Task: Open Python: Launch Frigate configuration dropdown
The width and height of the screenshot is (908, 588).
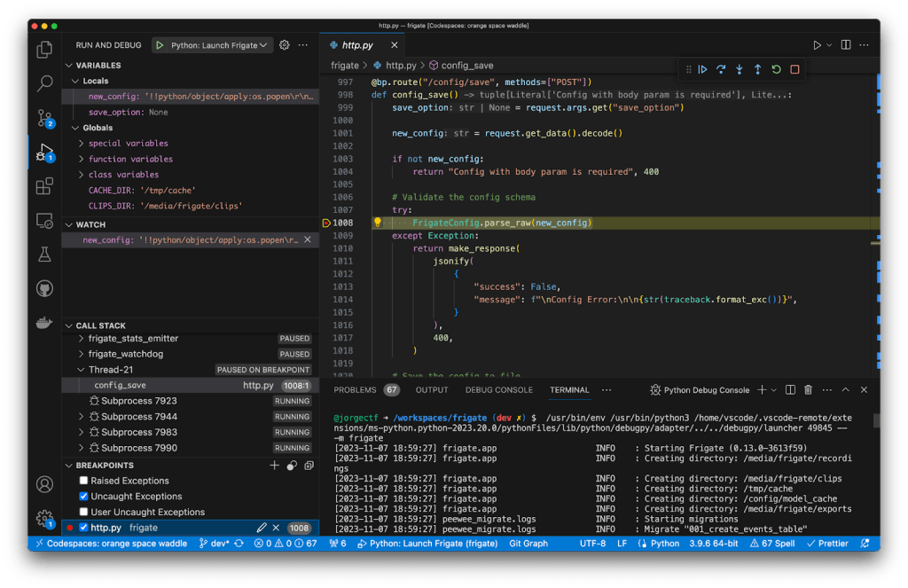Action: coord(220,45)
